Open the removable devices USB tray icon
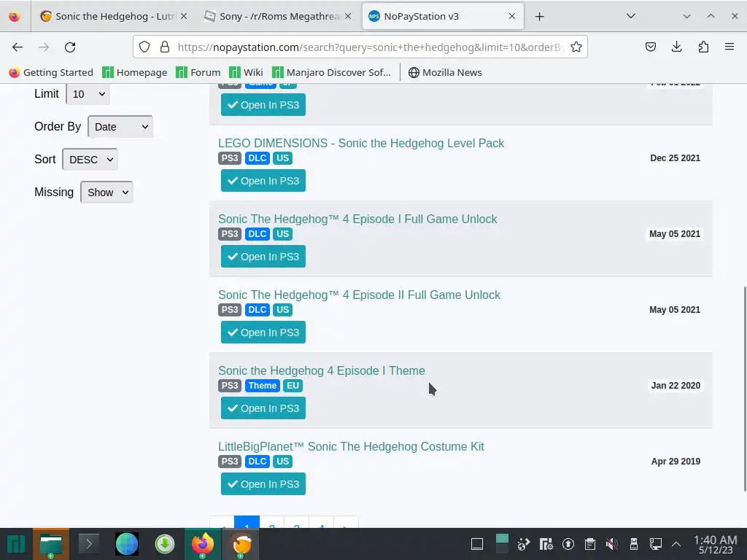The width and height of the screenshot is (747, 560). point(634,544)
